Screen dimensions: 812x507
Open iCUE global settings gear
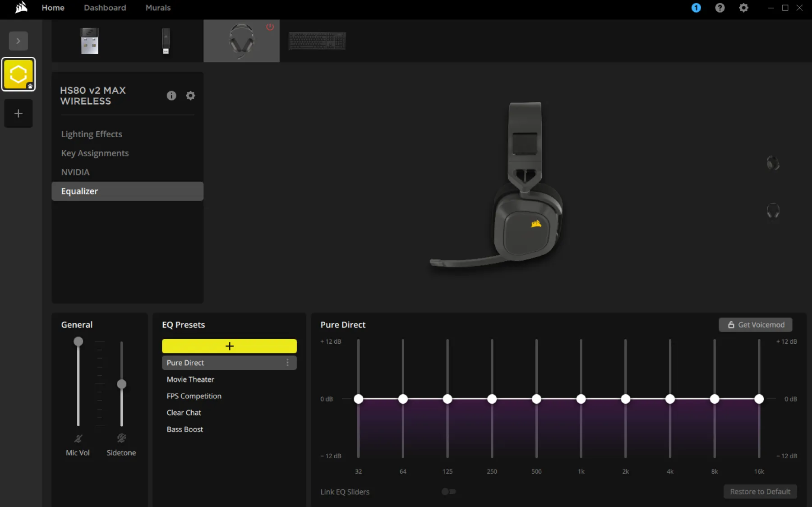[743, 8]
